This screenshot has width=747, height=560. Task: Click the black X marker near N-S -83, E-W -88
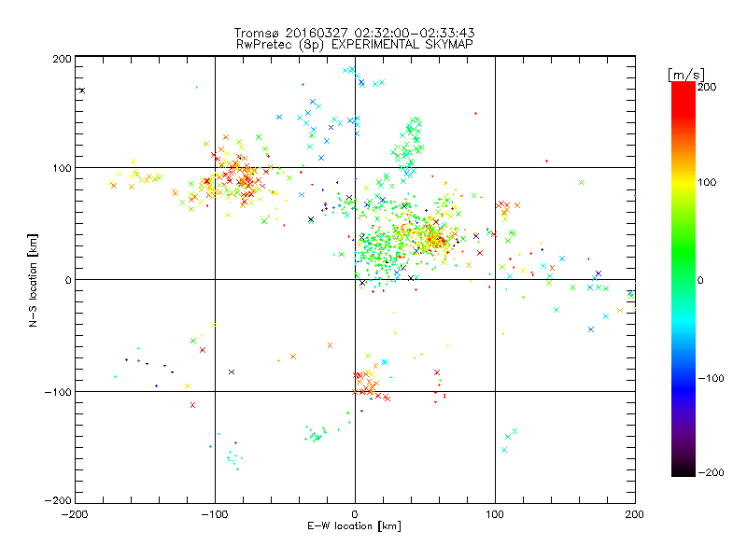232,371
